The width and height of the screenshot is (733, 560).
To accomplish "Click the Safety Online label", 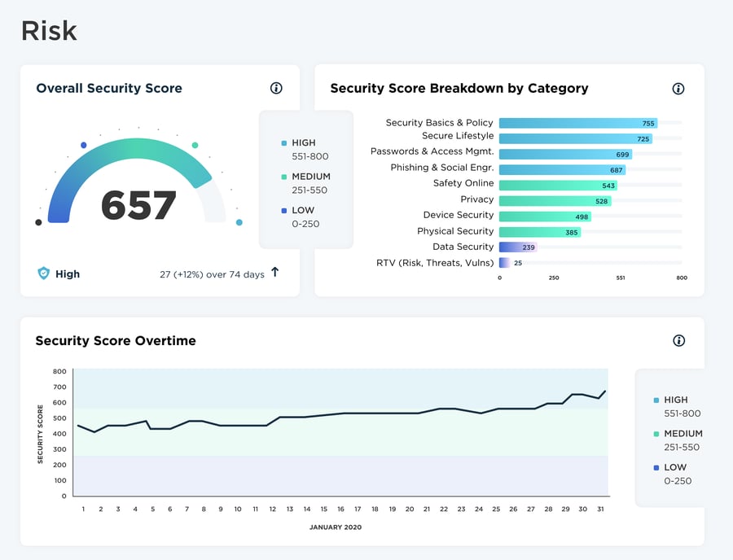I will pos(463,183).
